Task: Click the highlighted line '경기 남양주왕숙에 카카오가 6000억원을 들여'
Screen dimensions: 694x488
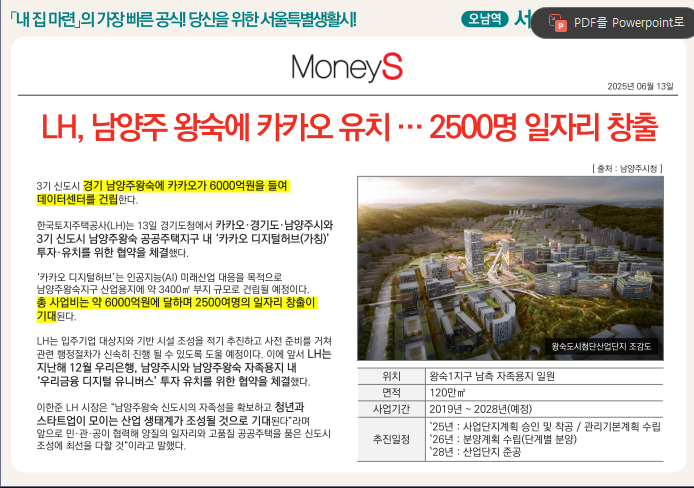Action: [x=185, y=185]
